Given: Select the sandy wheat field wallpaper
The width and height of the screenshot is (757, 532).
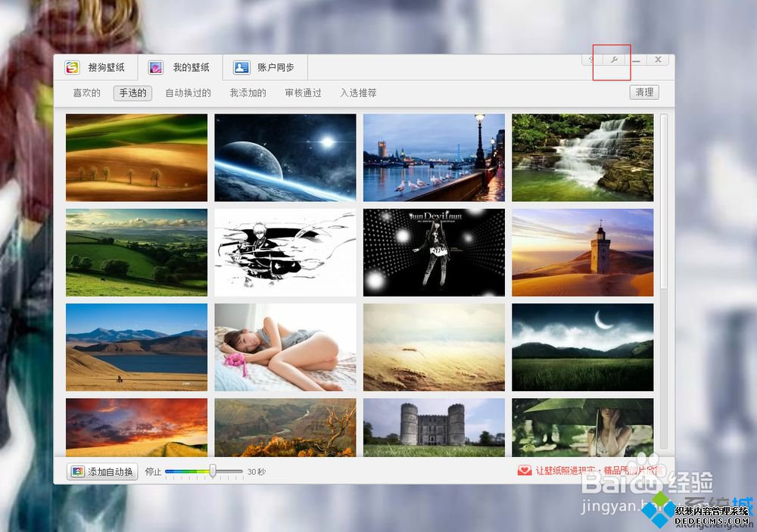Looking at the screenshot, I should (x=434, y=347).
